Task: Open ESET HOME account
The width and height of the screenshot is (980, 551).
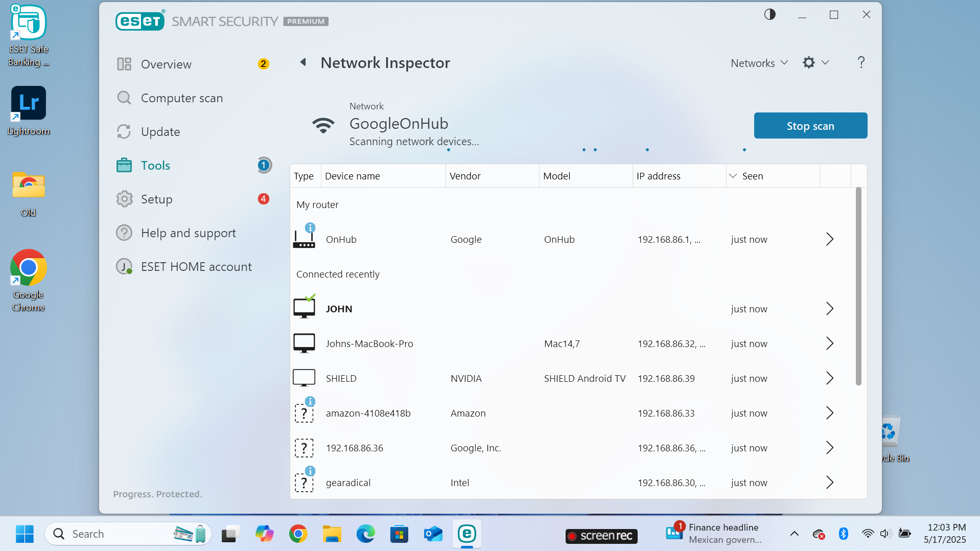Action: click(196, 267)
